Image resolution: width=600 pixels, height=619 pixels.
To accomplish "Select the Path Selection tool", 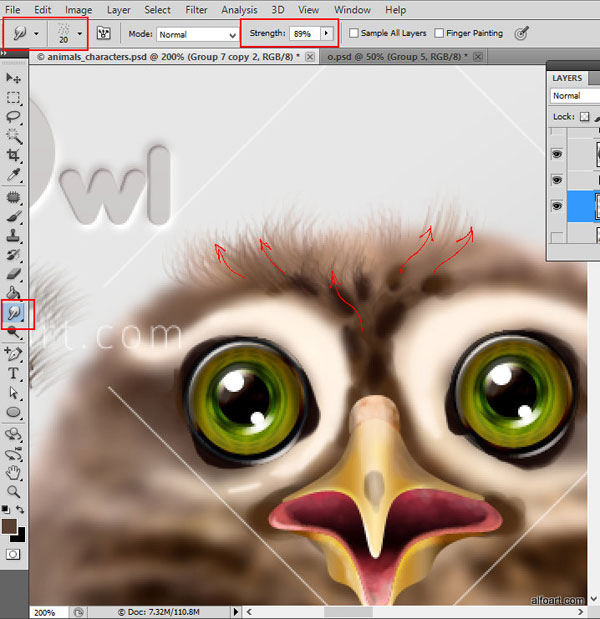I will click(13, 393).
